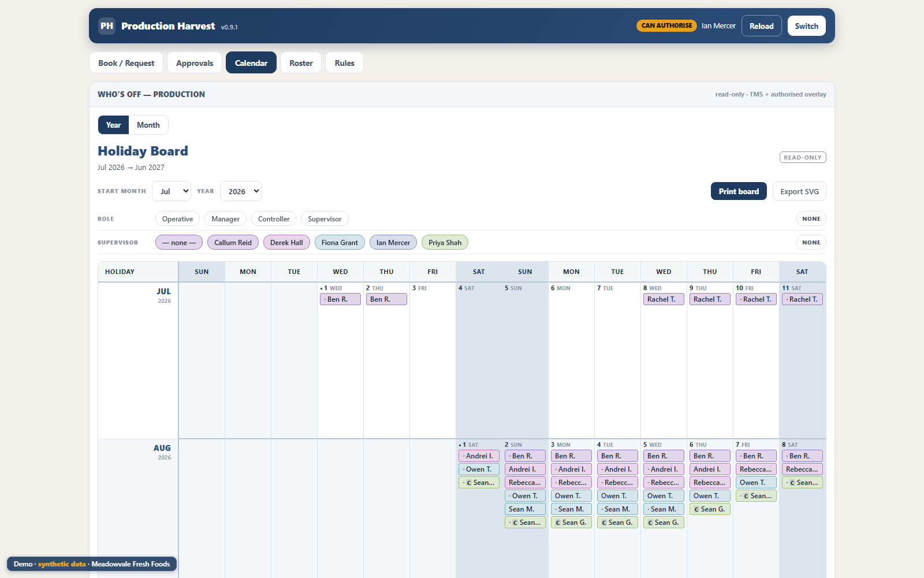Image resolution: width=924 pixels, height=578 pixels.
Task: Open the Book / Request tab
Action: tap(126, 63)
